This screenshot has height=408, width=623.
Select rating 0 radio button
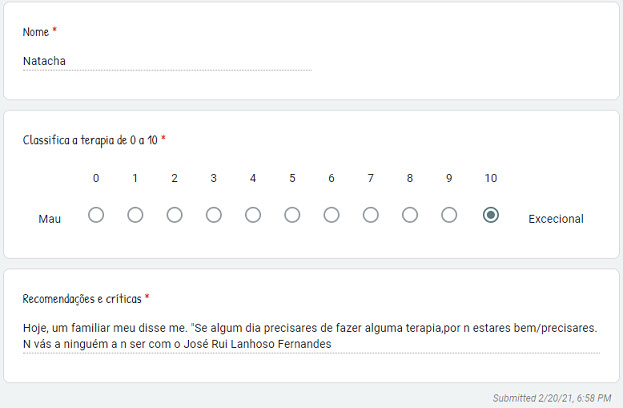pyautogui.click(x=96, y=215)
